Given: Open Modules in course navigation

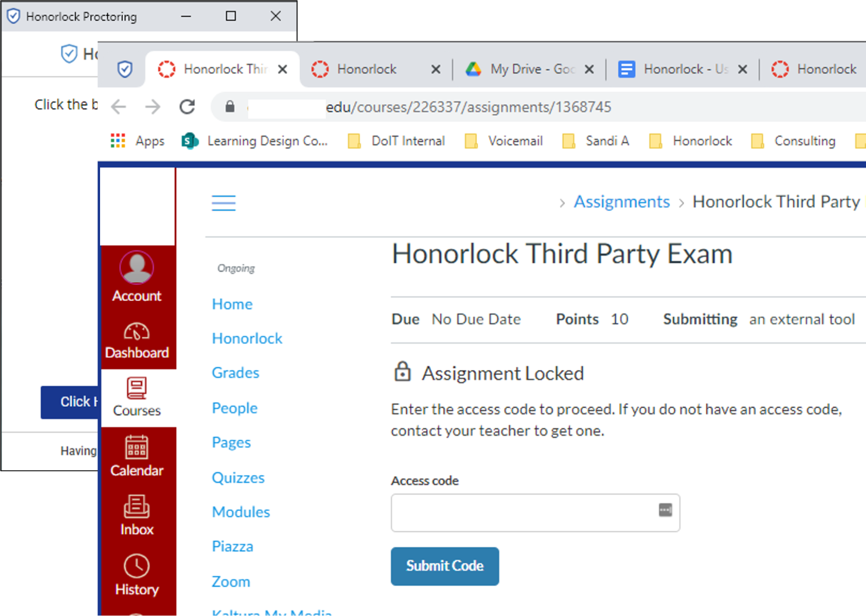Looking at the screenshot, I should (241, 512).
